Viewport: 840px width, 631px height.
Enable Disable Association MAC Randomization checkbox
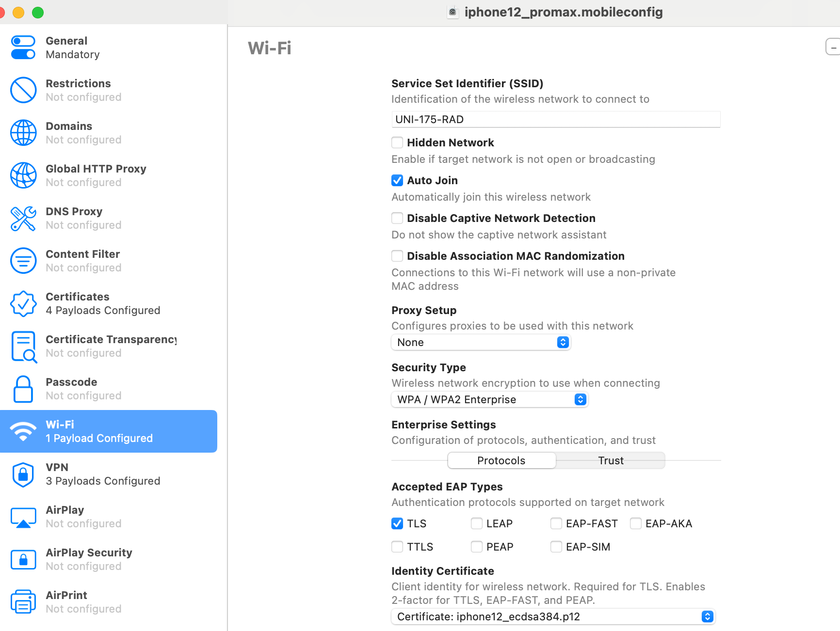pyautogui.click(x=397, y=256)
